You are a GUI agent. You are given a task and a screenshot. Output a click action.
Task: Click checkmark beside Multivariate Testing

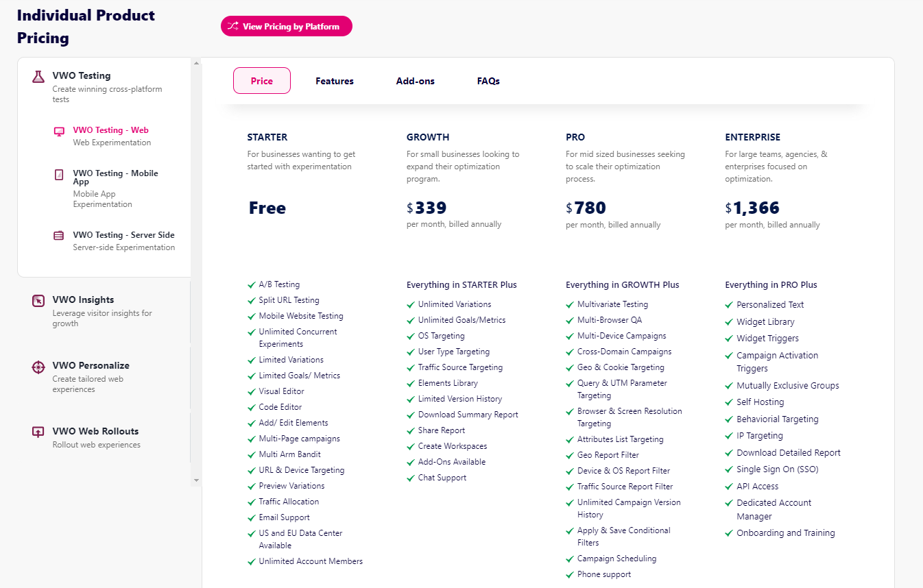(569, 304)
